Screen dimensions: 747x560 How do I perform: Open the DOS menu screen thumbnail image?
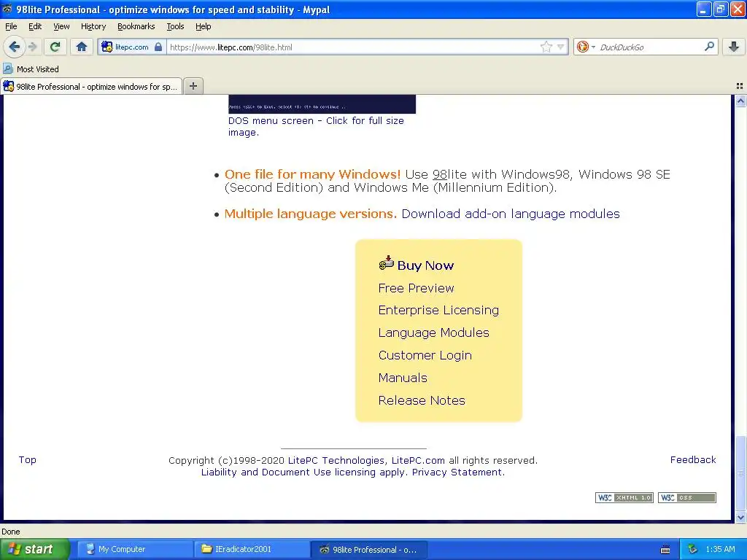tap(322, 104)
